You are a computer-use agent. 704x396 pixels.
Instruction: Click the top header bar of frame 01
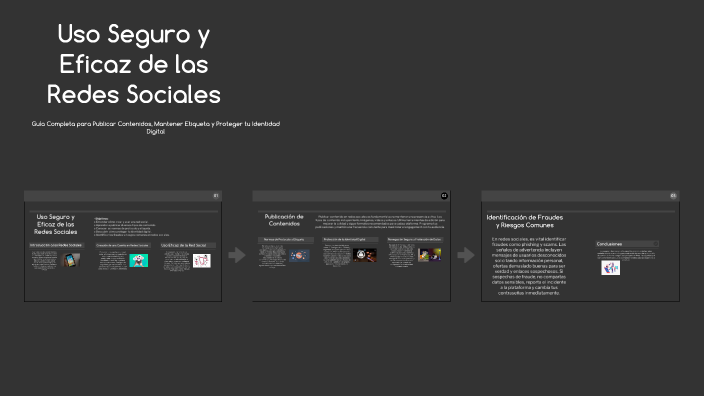pyautogui.click(x=123, y=196)
